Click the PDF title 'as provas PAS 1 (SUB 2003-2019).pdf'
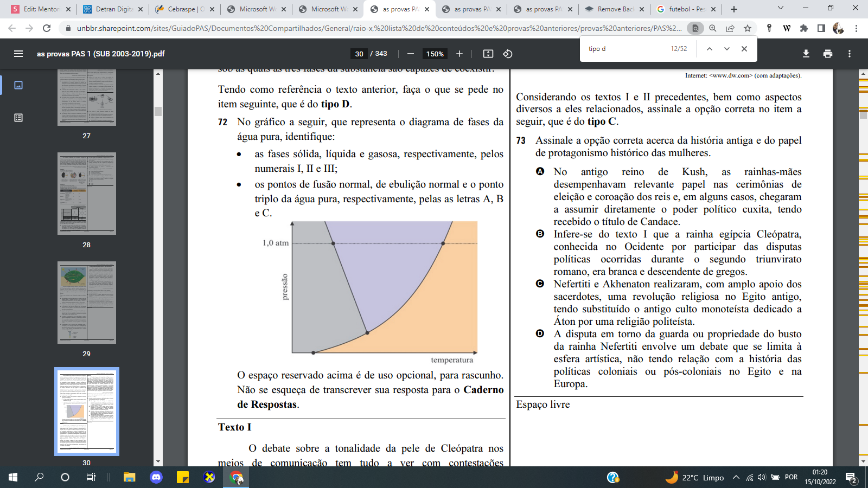 pyautogui.click(x=101, y=54)
